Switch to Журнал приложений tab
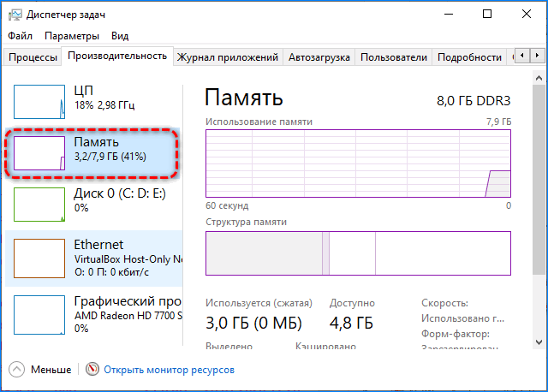This screenshot has height=392, width=548. point(228,57)
